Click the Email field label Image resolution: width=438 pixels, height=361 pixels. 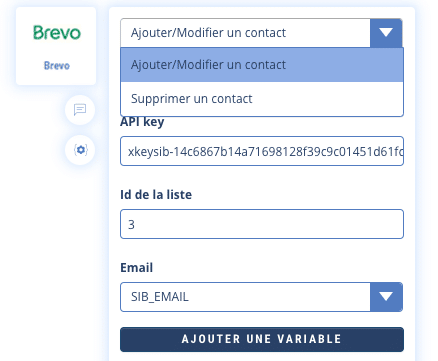pyautogui.click(x=136, y=268)
